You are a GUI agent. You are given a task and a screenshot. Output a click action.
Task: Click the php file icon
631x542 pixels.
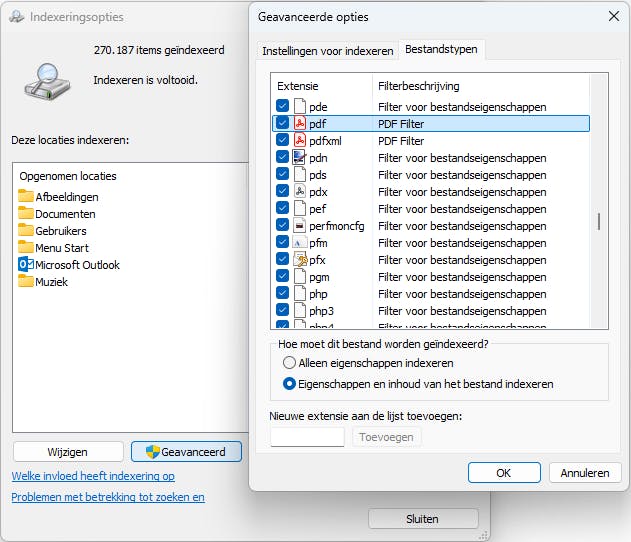[299, 293]
